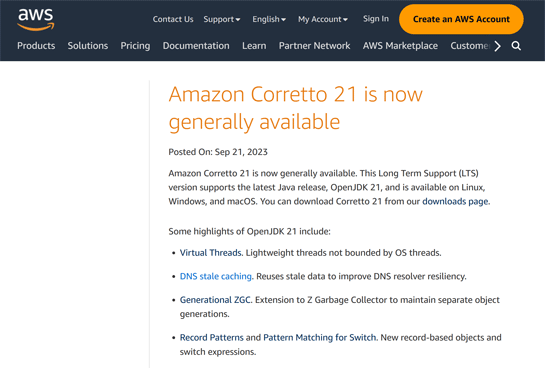
Task: Go to Documentation in the navigation bar
Action: tap(196, 46)
